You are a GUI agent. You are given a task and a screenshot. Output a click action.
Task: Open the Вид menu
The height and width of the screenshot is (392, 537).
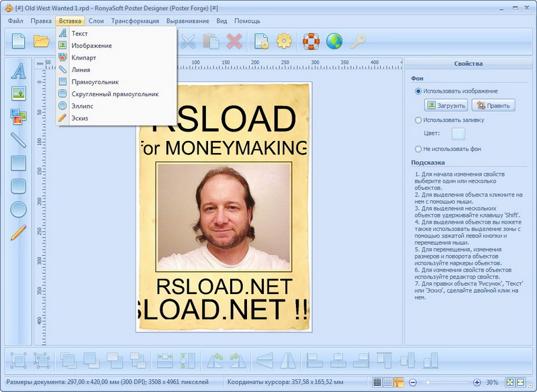click(222, 21)
